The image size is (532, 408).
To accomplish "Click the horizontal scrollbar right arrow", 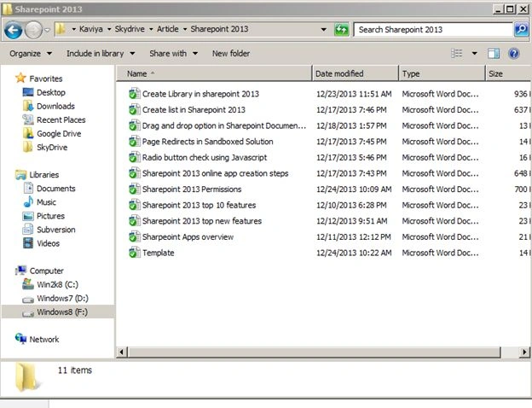I will tap(524, 352).
